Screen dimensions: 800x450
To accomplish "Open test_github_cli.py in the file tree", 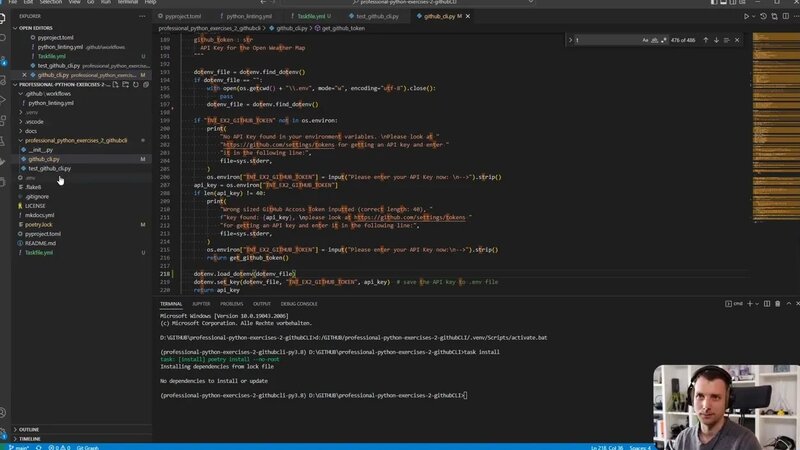I will pos(82,168).
